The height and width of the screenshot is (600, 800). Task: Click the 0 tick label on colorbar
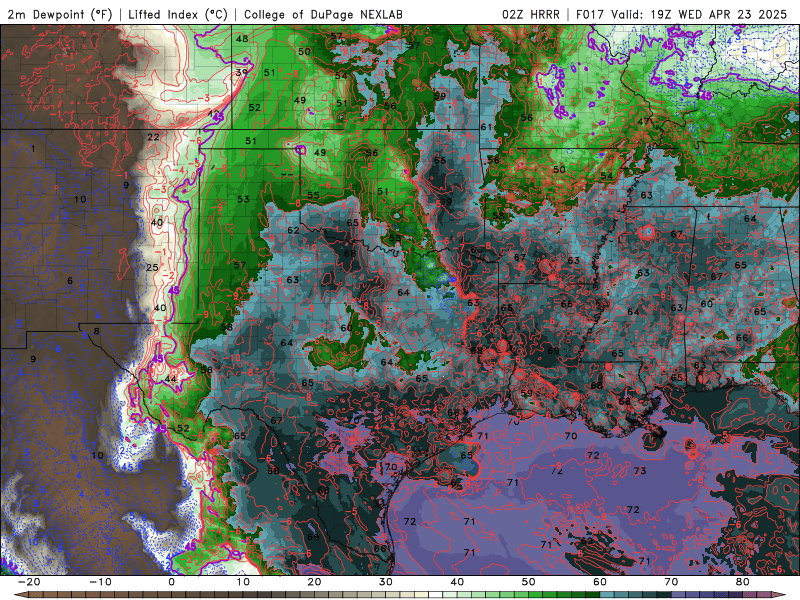click(x=171, y=582)
